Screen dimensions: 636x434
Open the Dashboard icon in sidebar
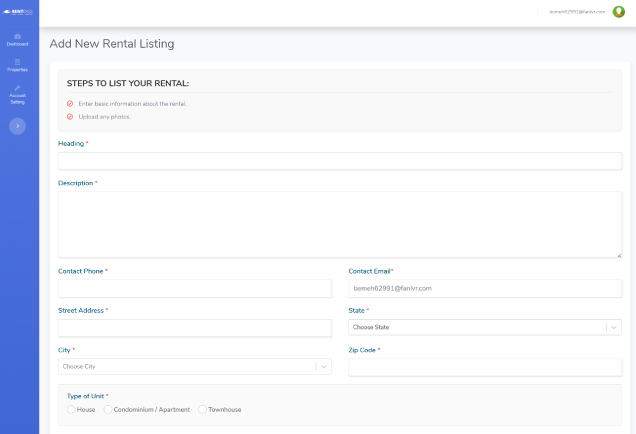[18, 36]
